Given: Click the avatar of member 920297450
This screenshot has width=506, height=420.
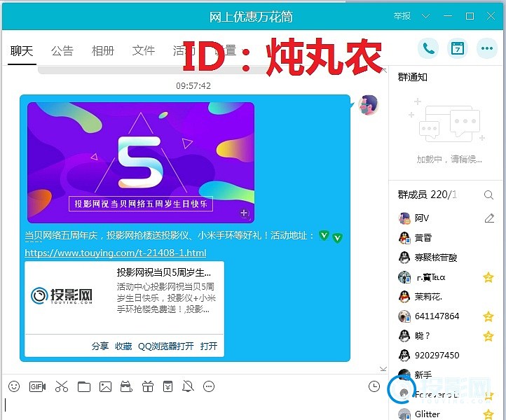Looking at the screenshot, I should 404,355.
